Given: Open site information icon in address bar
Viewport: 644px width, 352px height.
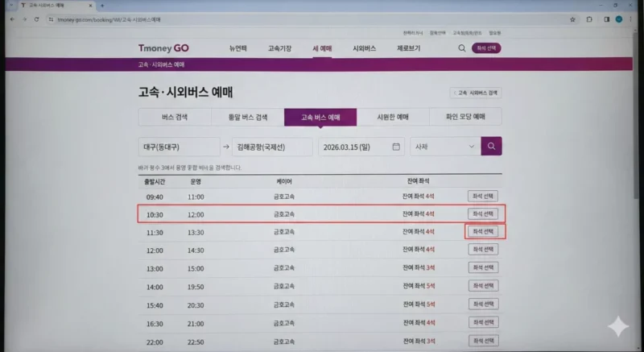Looking at the screenshot, I should [51, 19].
